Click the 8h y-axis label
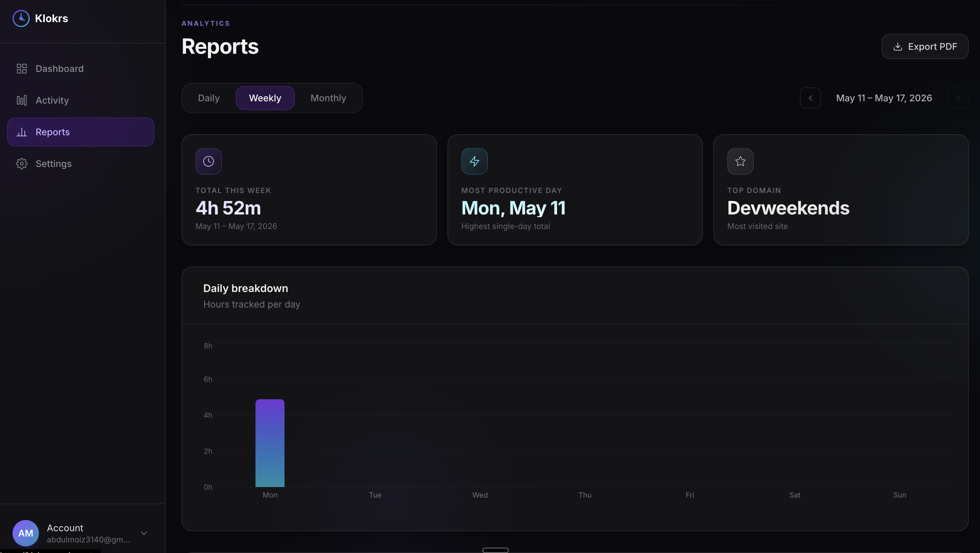 point(208,346)
